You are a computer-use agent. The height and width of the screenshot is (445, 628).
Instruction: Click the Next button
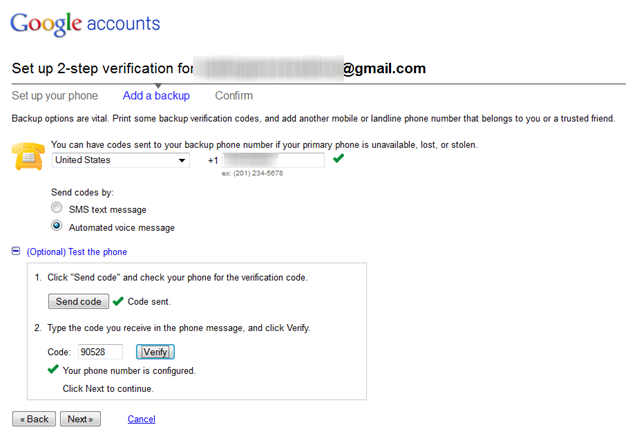[80, 419]
